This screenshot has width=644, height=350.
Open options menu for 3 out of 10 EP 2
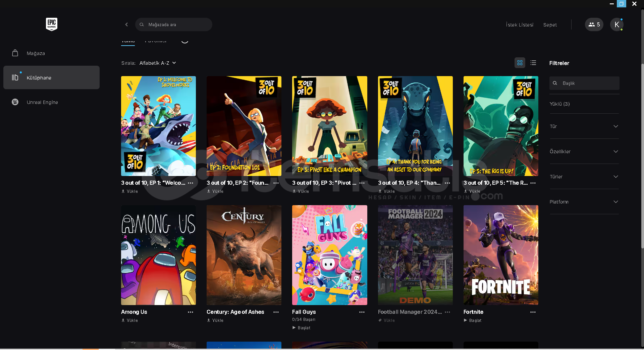[276, 183]
